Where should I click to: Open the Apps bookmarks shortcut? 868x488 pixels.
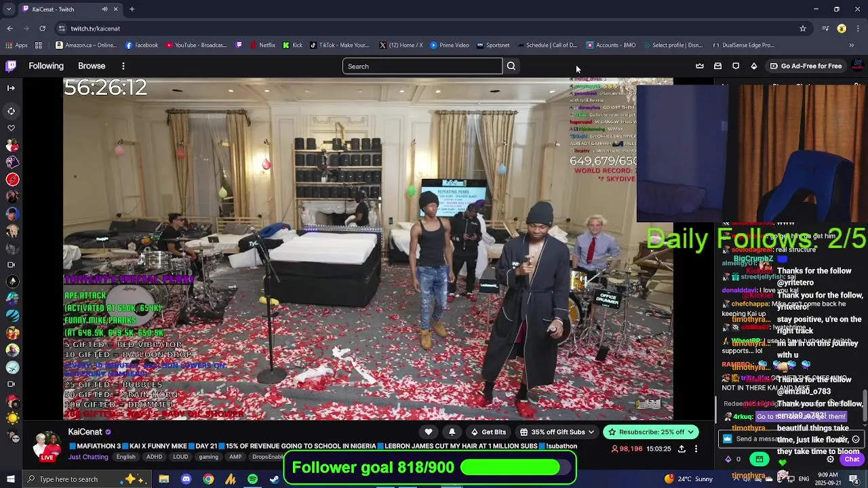click(16, 45)
